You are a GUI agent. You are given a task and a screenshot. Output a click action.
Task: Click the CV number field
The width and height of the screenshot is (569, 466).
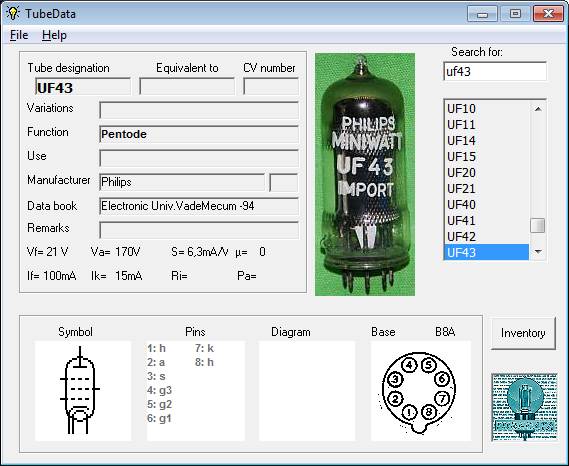pyautogui.click(x=271, y=86)
